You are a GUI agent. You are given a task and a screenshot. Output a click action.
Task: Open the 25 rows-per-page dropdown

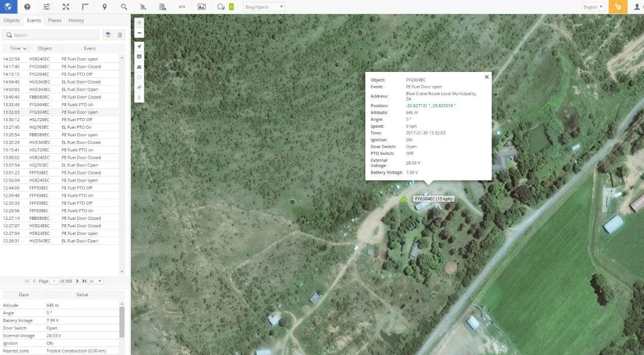click(96, 281)
